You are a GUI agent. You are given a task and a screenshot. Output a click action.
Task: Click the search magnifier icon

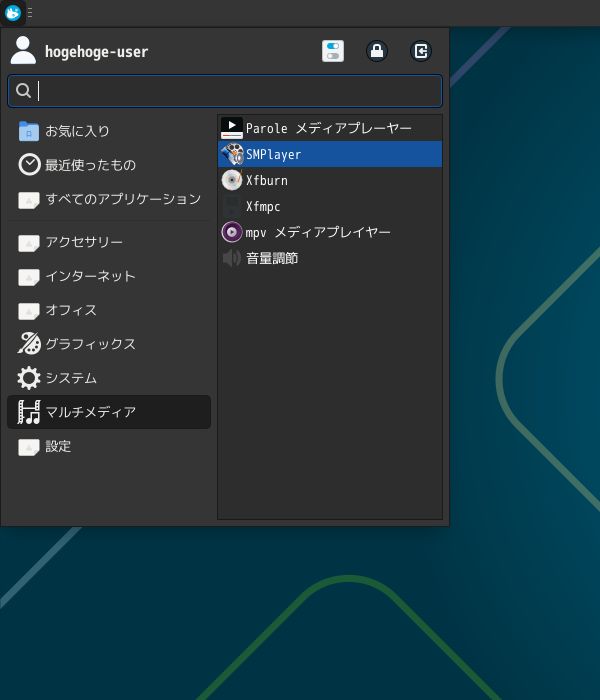coord(23,91)
